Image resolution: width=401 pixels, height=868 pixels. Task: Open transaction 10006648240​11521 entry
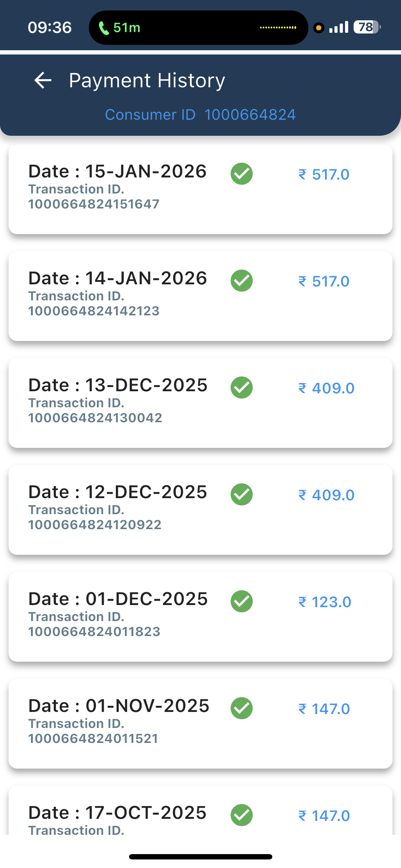pyautogui.click(x=93, y=738)
